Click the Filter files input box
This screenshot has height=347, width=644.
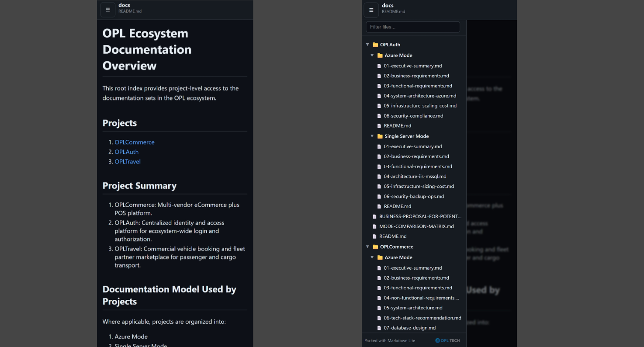(412, 27)
